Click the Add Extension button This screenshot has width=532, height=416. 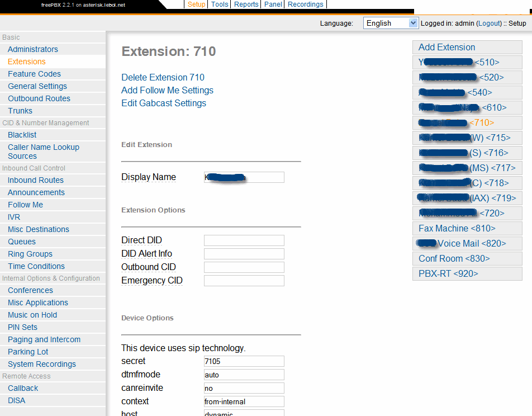[467, 47]
